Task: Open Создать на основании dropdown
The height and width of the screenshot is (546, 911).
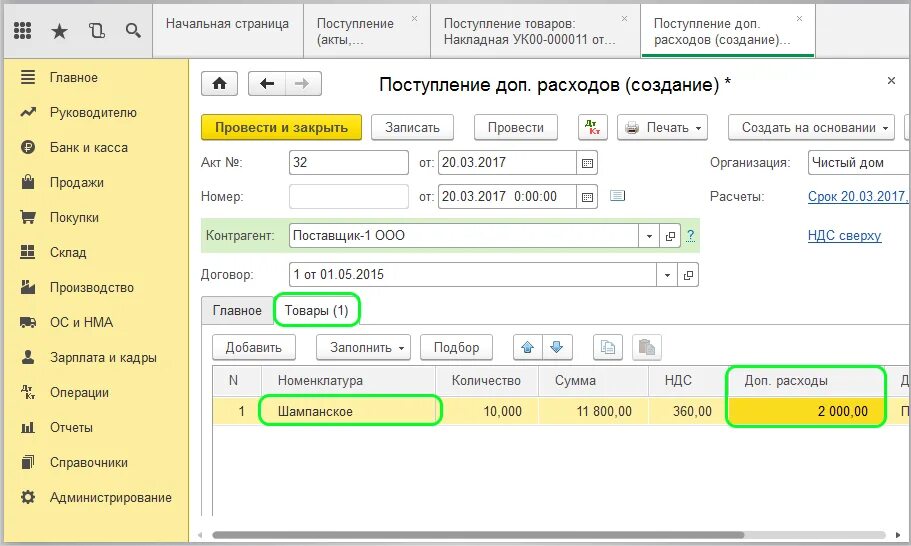Action: [811, 127]
